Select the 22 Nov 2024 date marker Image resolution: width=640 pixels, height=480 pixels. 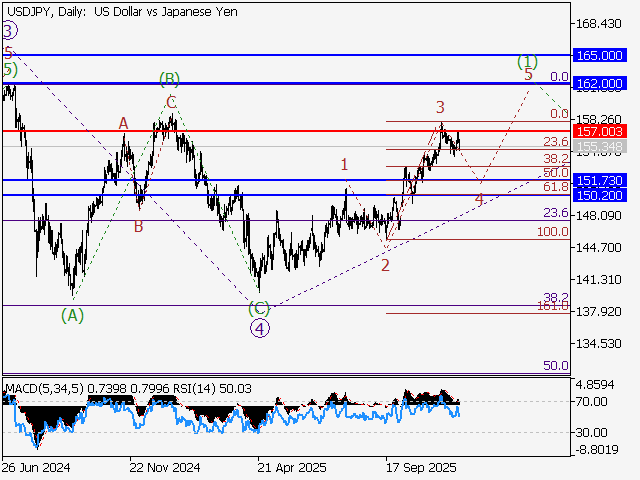tap(165, 467)
